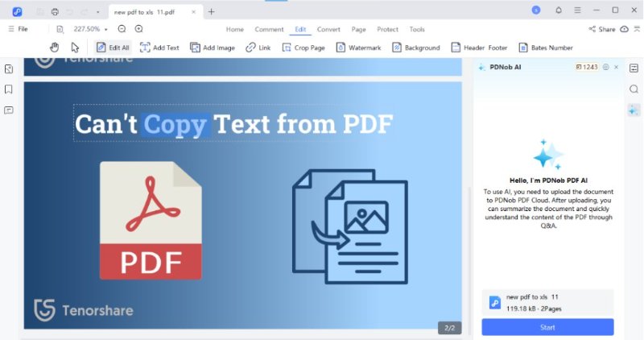Toggle the Edit All mode
Screen dimensions: 644x340
(x=113, y=48)
